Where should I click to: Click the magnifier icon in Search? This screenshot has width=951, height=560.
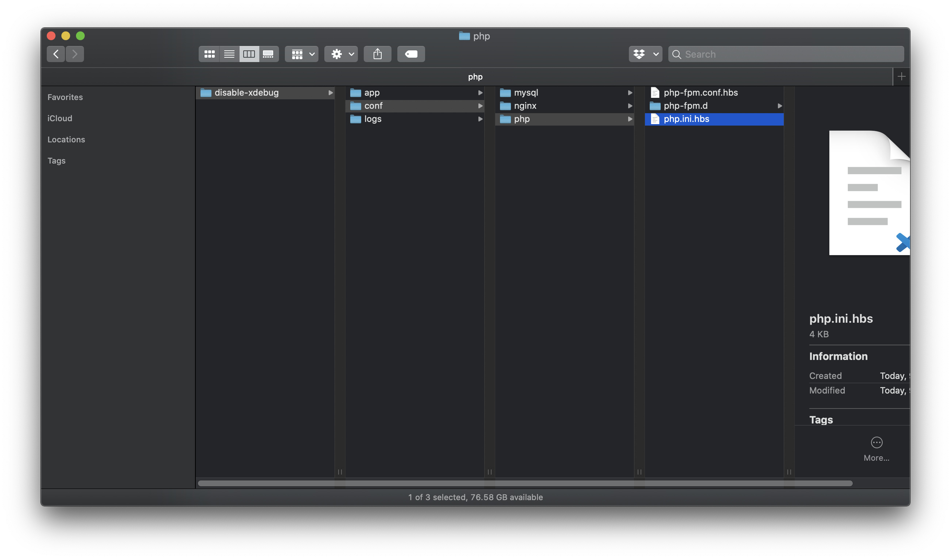pos(677,54)
